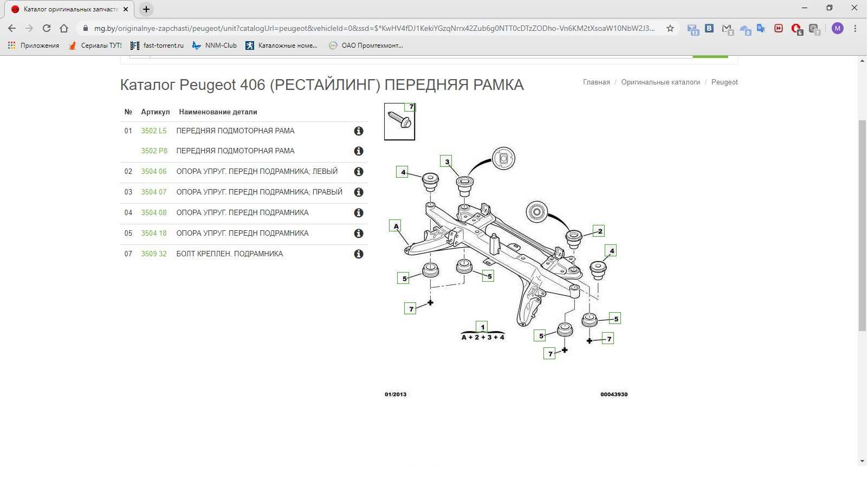Image resolution: width=868 pixels, height=479 pixels.
Task: Click ОПОРА УПРУГ. ПЕРЕДН ПОДРАМНИКА; ЛЕВЫЙ text
Action: pos(257,171)
